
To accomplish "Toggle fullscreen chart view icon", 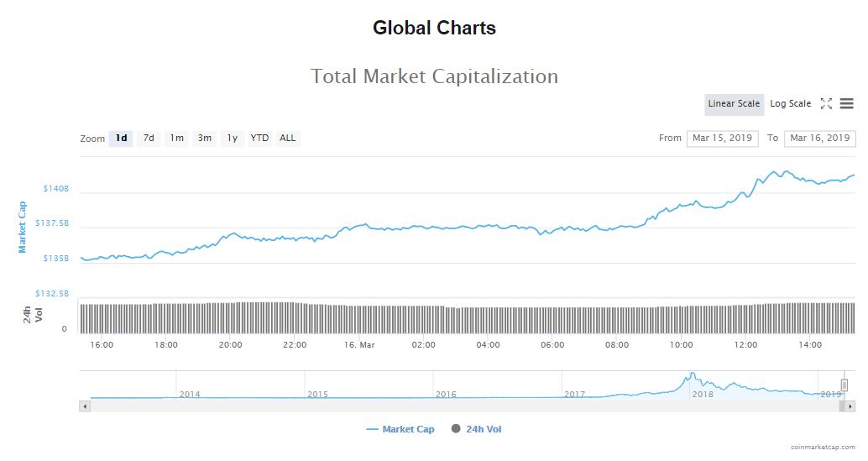I will (x=826, y=104).
